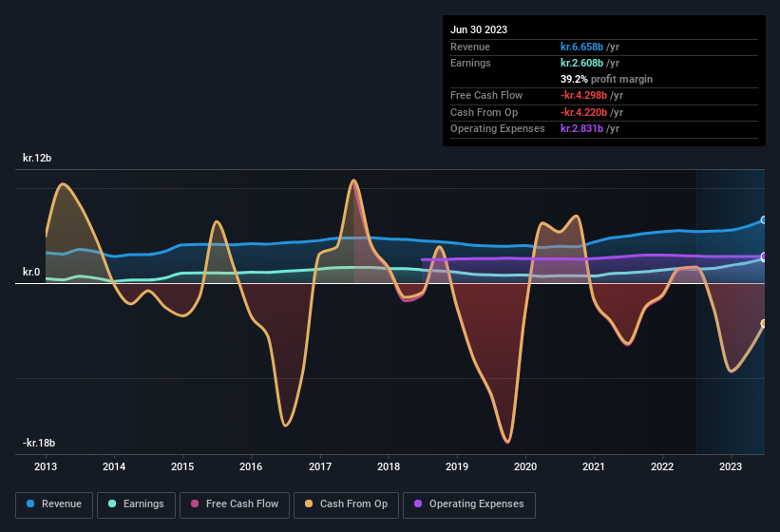
Task: Toggle the Cash From Op legend button
Action: click(346, 504)
